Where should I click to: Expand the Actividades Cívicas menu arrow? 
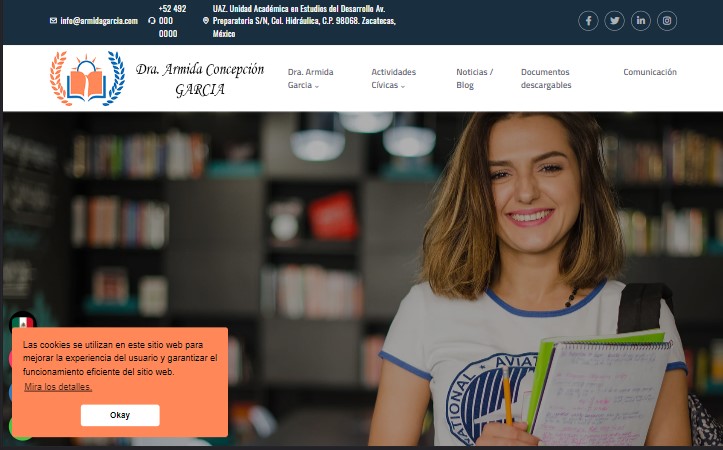pos(403,86)
